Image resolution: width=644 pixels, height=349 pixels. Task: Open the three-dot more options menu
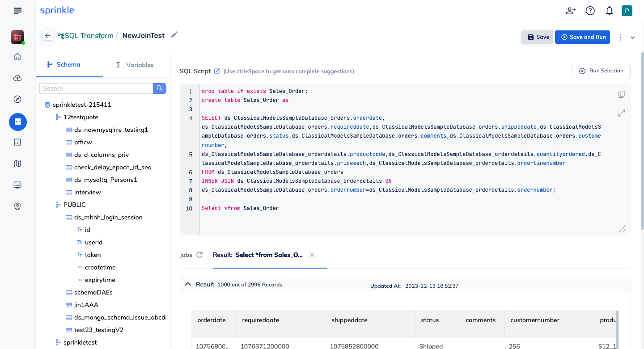(621, 38)
